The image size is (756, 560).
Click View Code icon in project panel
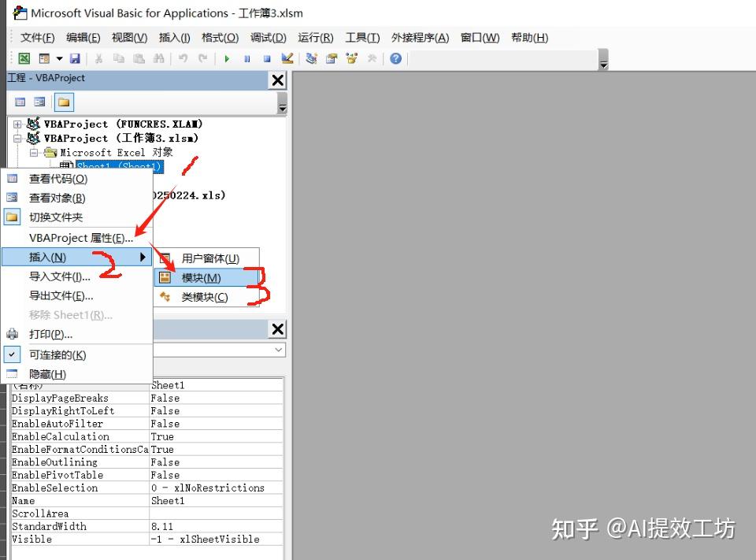point(20,102)
